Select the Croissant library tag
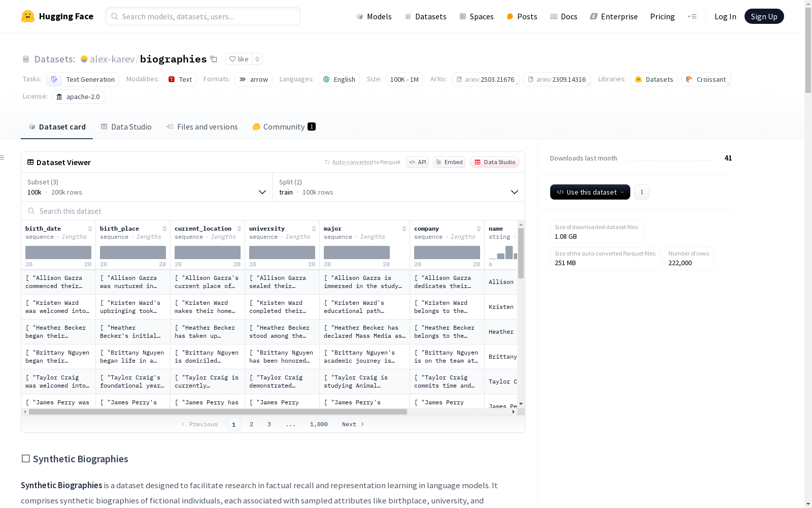This screenshot has width=812, height=508. pos(706,79)
